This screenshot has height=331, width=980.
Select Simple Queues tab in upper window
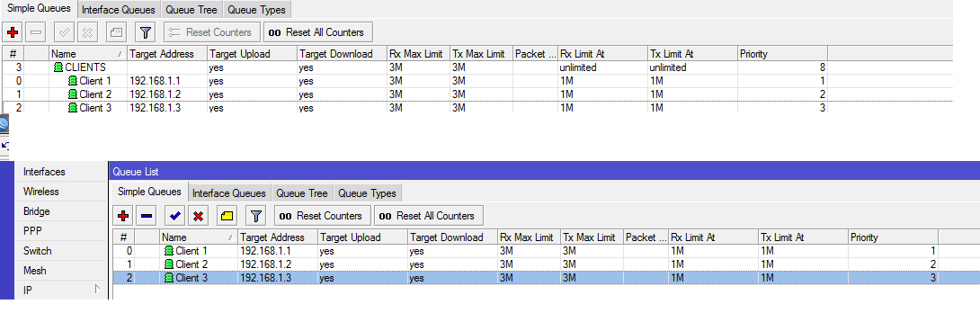point(39,9)
